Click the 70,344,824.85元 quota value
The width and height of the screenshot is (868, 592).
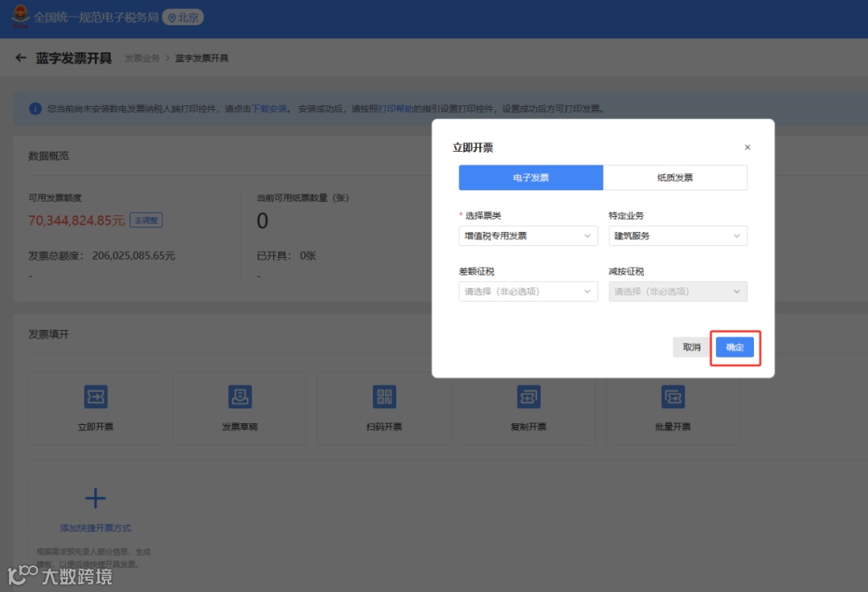[76, 220]
